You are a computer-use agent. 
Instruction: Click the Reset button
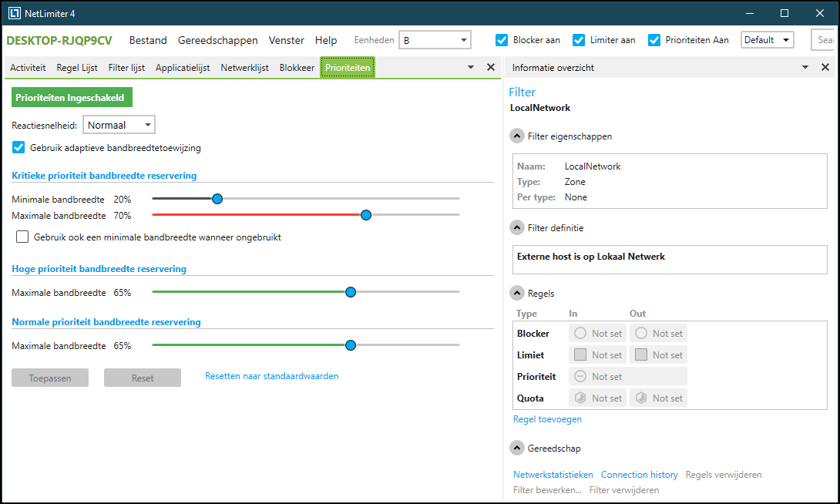click(x=143, y=378)
